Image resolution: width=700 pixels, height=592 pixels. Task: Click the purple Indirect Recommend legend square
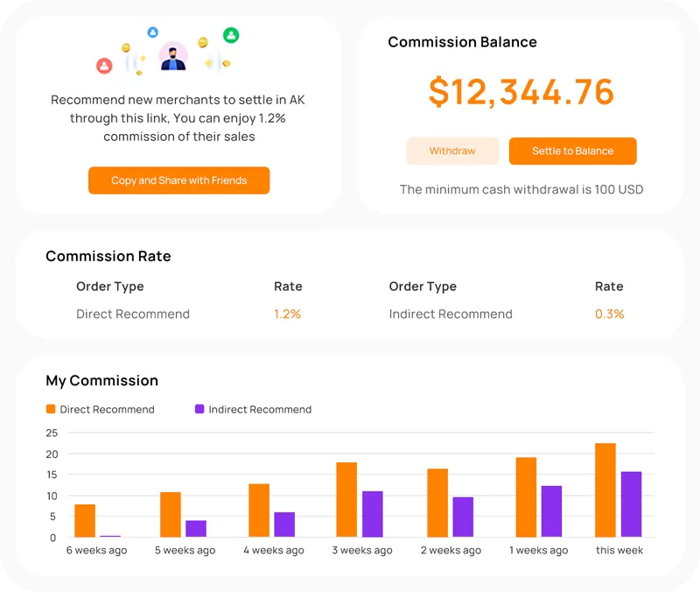pos(199,409)
